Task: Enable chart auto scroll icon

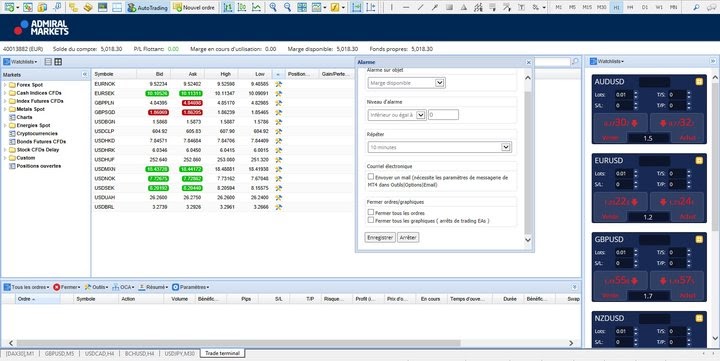Action: [356, 7]
